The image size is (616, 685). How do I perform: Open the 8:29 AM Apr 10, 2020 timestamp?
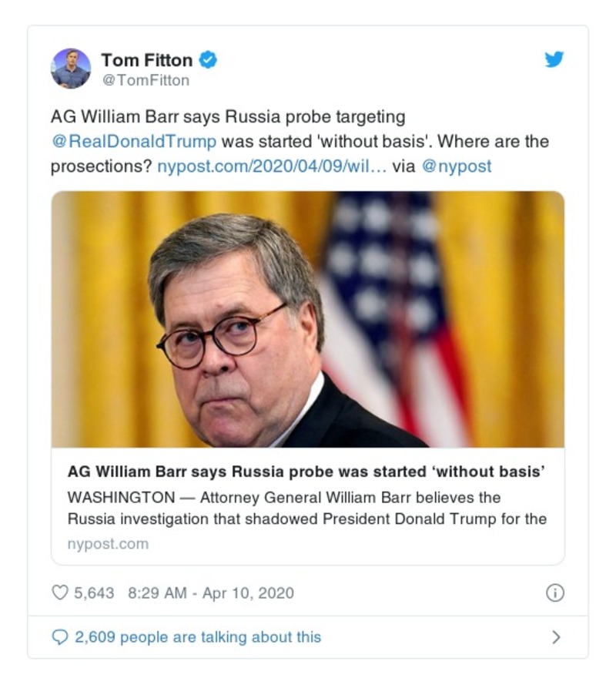point(211,593)
